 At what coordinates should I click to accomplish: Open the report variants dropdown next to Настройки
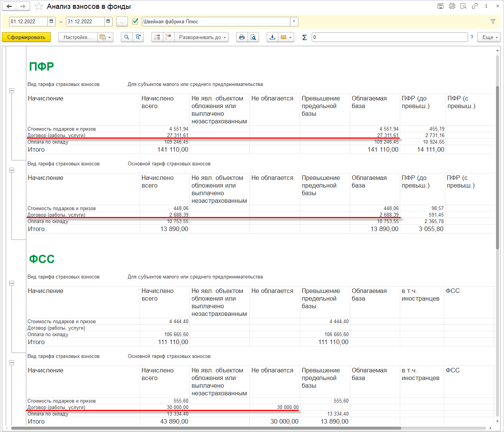[106, 37]
